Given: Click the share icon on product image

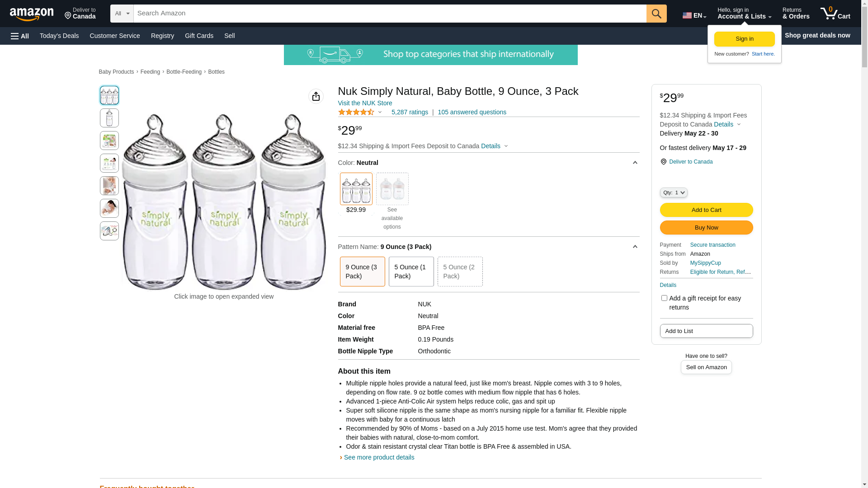Looking at the screenshot, I should pos(316,96).
